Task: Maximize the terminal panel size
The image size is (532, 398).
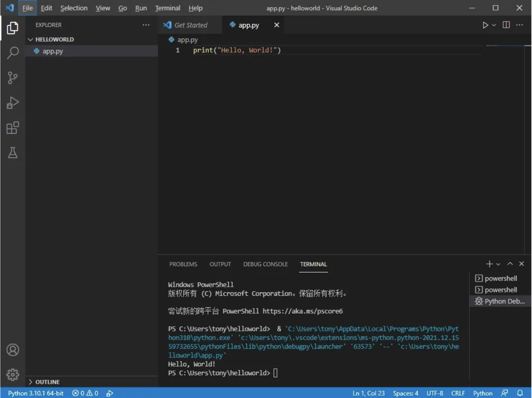Action: click(x=510, y=264)
